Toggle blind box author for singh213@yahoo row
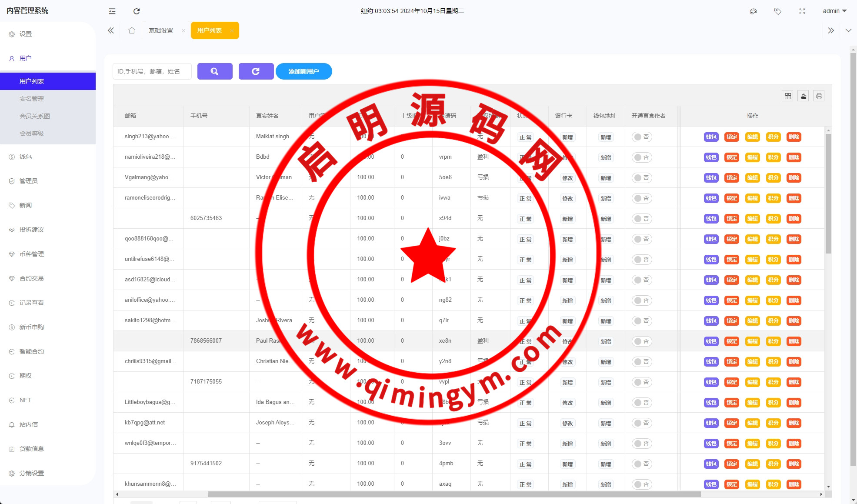This screenshot has width=857, height=504. click(641, 137)
